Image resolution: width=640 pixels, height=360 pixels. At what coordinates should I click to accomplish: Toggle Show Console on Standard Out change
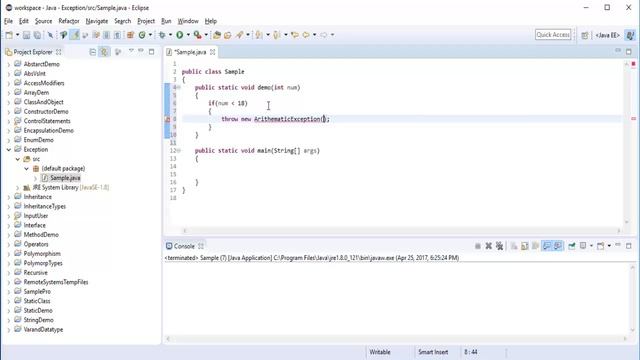[547, 246]
